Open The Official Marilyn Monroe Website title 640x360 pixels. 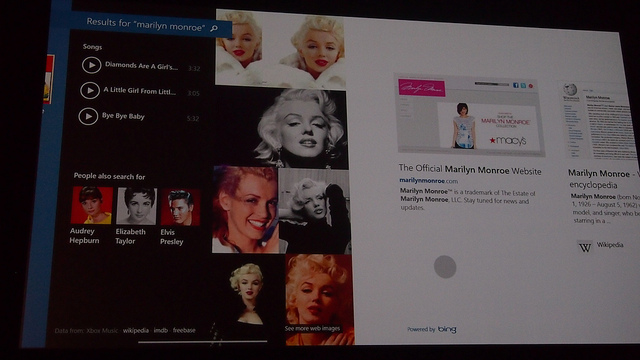(470, 169)
